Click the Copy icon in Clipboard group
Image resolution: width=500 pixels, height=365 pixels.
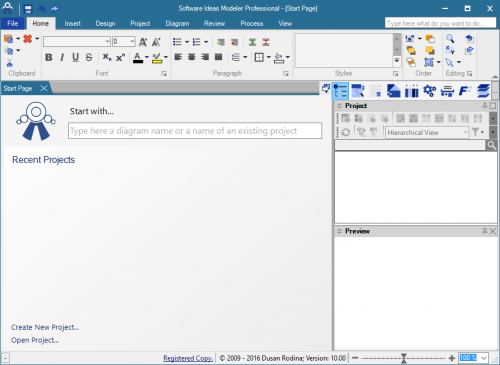click(9, 51)
